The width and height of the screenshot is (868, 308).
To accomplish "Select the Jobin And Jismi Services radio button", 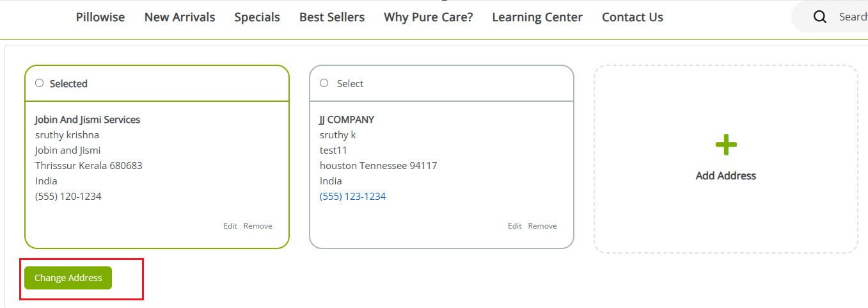I will tap(40, 83).
